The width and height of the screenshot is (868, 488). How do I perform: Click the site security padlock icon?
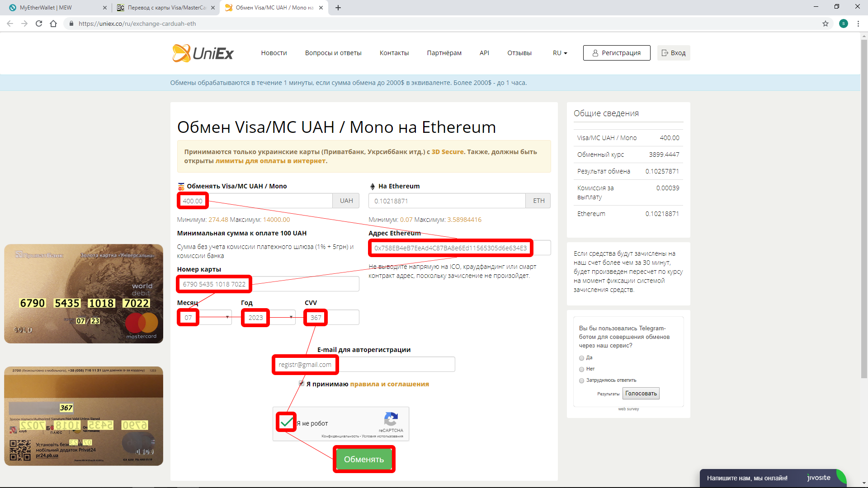(71, 23)
